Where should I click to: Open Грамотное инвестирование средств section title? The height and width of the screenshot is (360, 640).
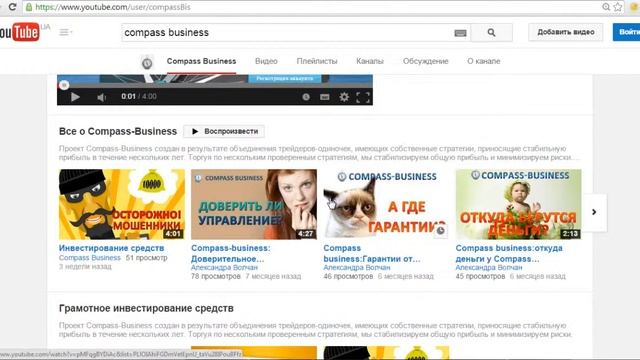point(146,308)
